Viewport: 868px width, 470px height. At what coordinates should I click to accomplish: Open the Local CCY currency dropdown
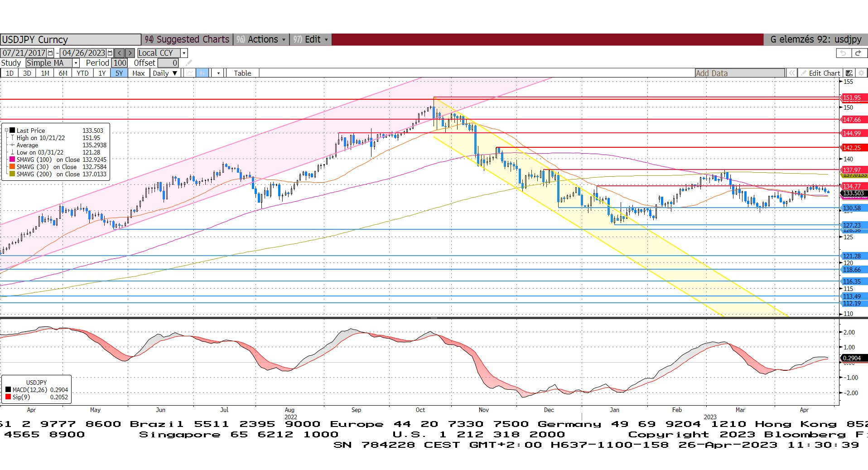click(184, 53)
